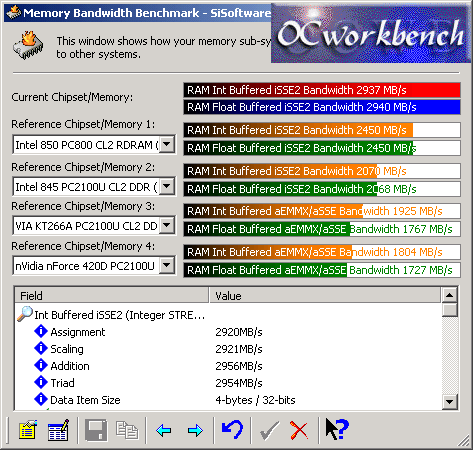473x450 pixels.
Task: Click the Float aEMMX/aSSE 1727 MB/s bar
Action: pyautogui.click(x=322, y=270)
